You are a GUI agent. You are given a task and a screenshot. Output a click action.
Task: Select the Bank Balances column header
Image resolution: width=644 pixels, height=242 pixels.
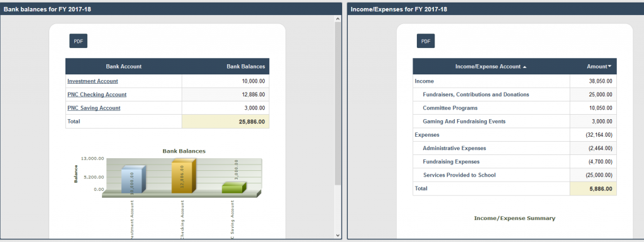point(226,66)
